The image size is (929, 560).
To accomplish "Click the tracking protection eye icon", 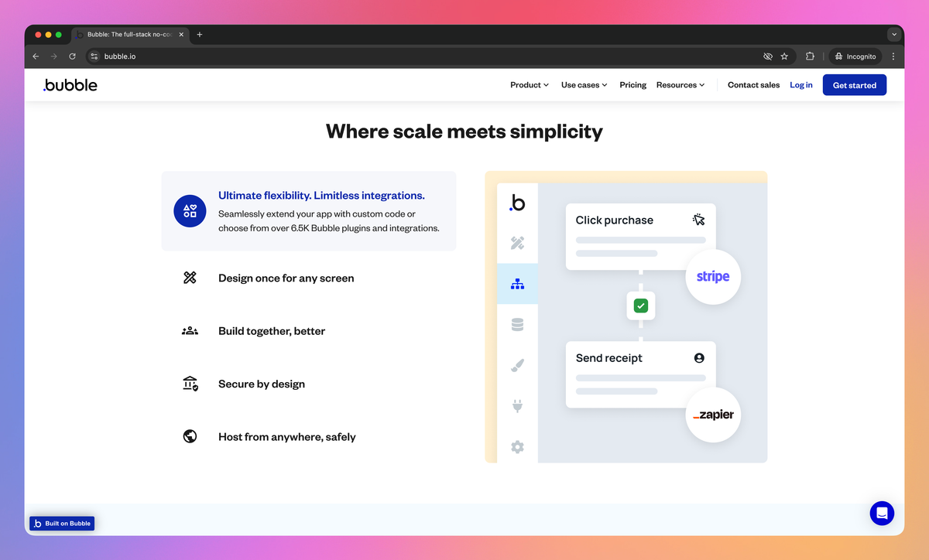I will [768, 56].
